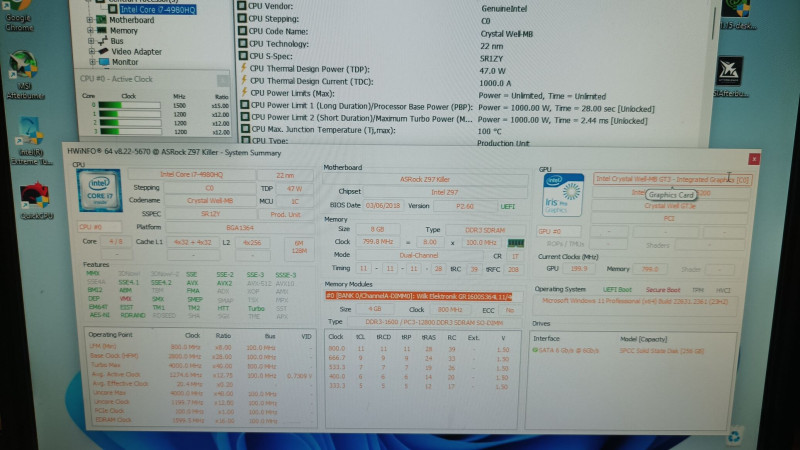Click the 'SPCC Solid State Disk' drive entry
The height and width of the screenshot is (450, 800).
tap(661, 351)
